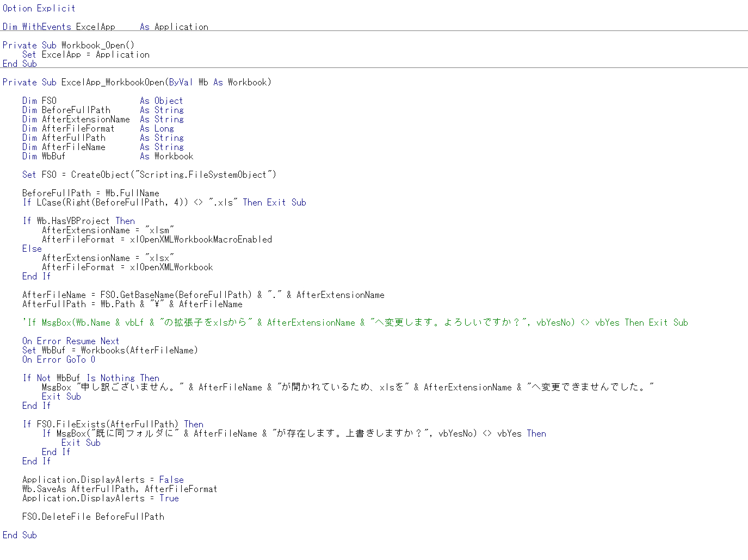748x560 pixels.
Task: Select the Wb.SaveAs statement
Action: (120, 489)
